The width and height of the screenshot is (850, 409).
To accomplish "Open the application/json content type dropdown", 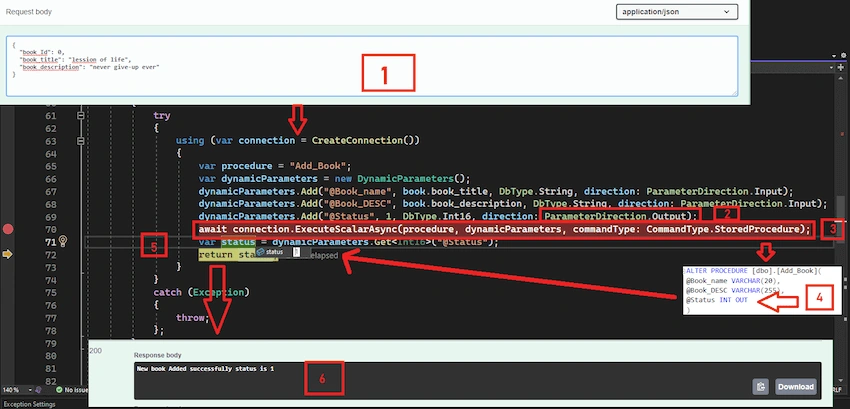I will click(677, 12).
